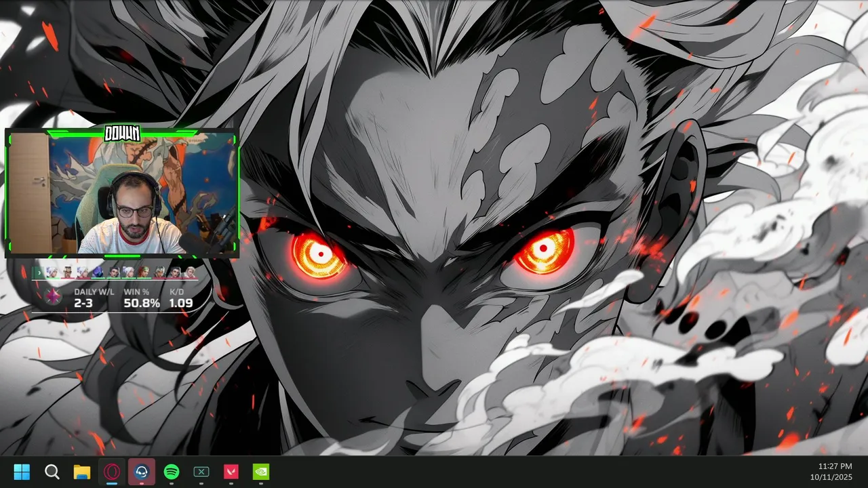Screen dimensions: 868x488
Task: Open the teal X-box app icon
Action: point(201,472)
